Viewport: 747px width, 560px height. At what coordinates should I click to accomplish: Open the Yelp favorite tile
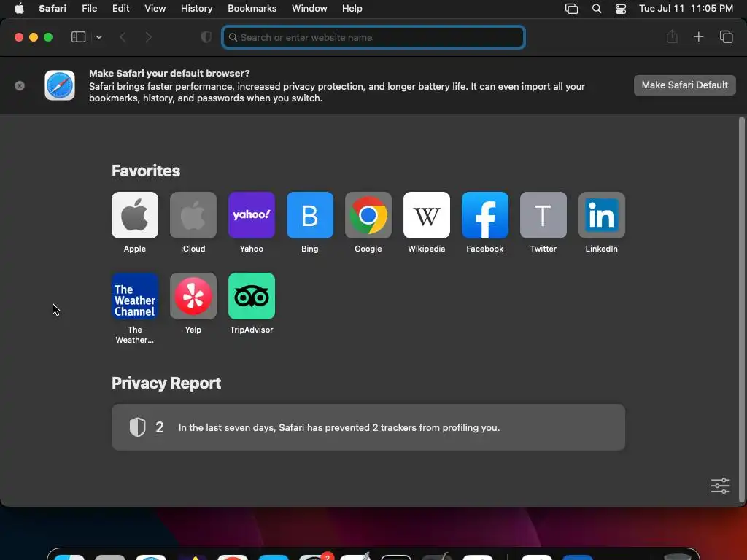pyautogui.click(x=193, y=296)
